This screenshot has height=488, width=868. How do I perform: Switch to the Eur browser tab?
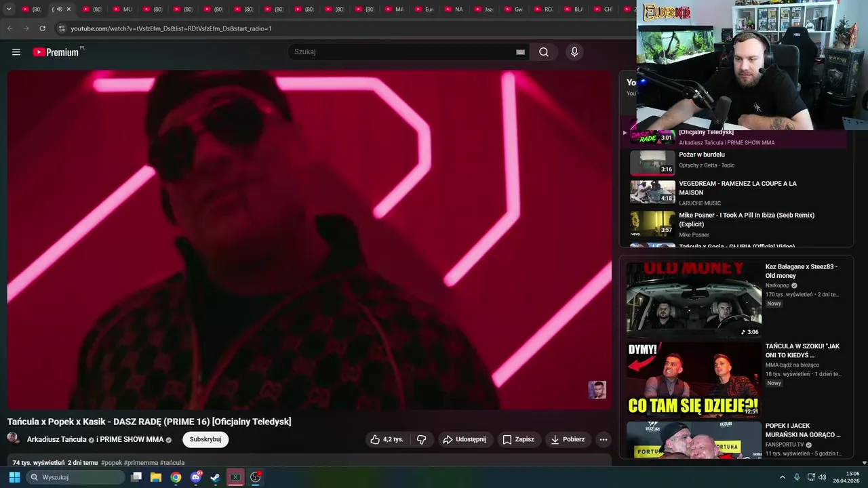click(x=425, y=9)
